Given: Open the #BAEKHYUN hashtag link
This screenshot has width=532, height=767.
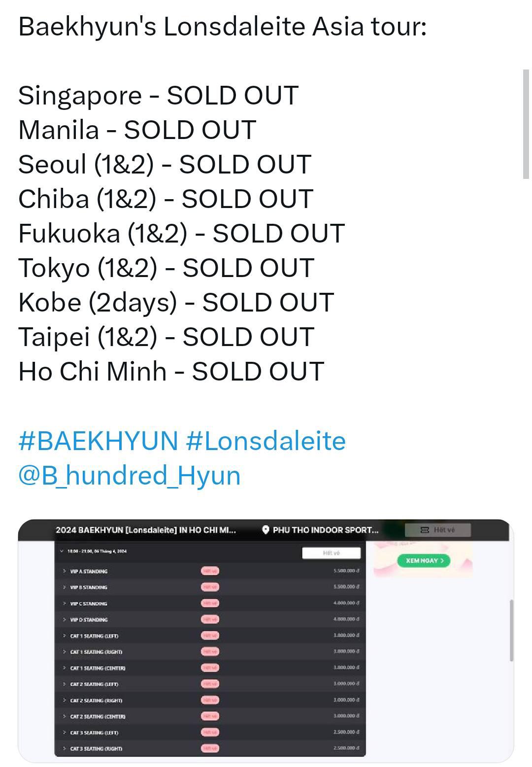Looking at the screenshot, I should point(98,441).
